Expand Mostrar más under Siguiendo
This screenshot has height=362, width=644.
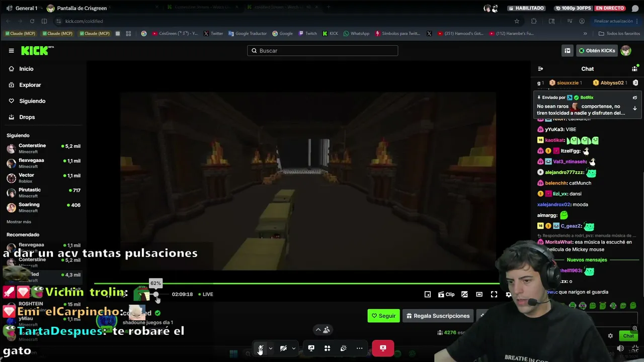(19, 222)
